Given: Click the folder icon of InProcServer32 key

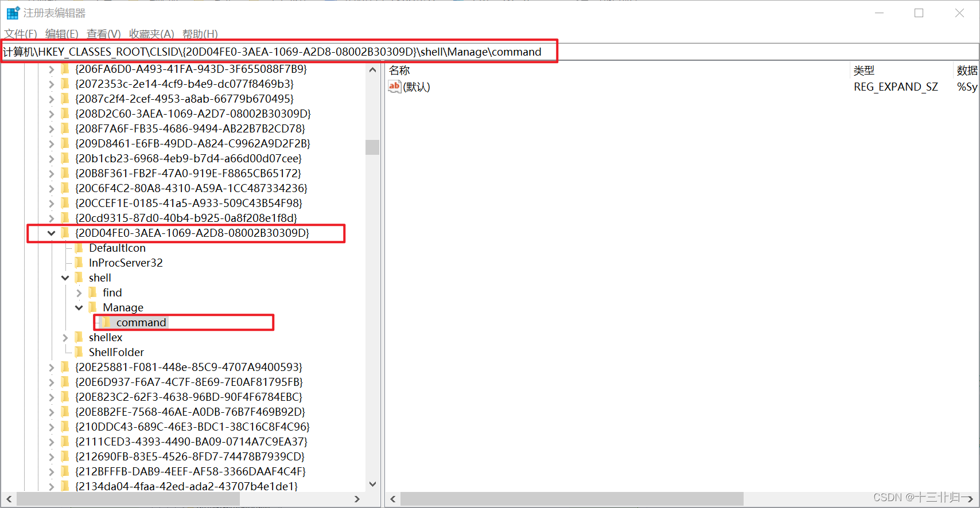Looking at the screenshot, I should tap(79, 263).
